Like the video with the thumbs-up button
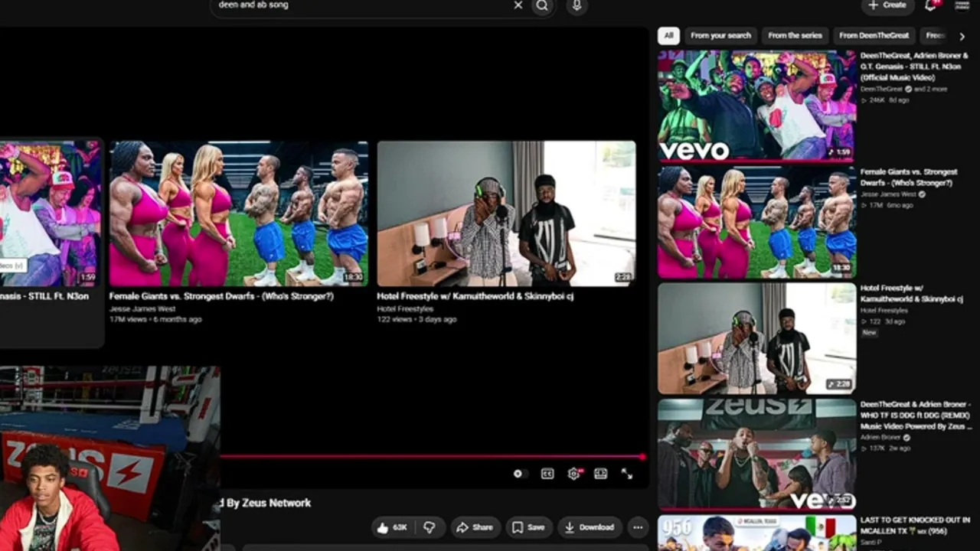 392,527
